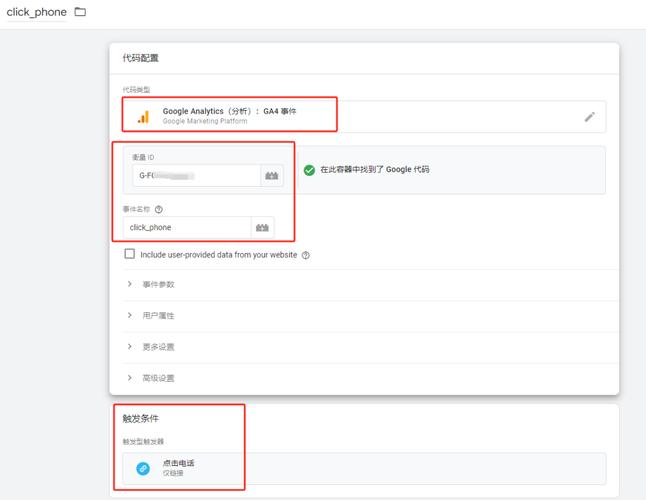Click the help icon next to 事件名称
The image size is (646, 500).
tap(159, 209)
